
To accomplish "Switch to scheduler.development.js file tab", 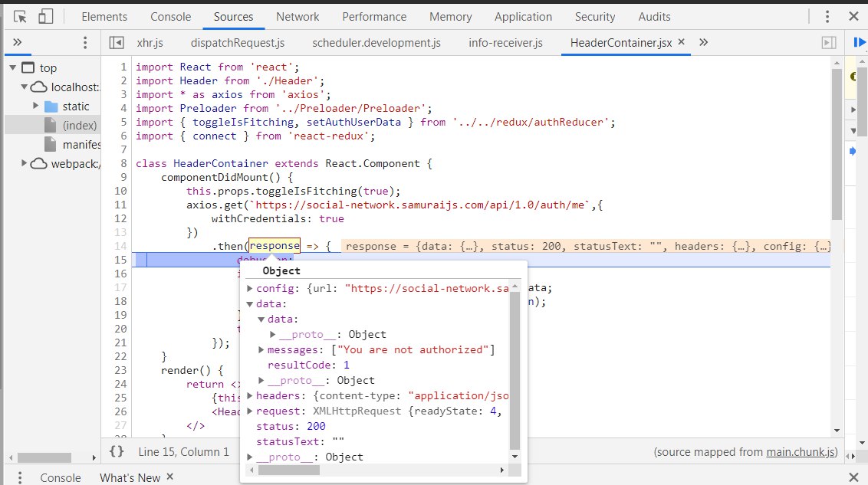I will point(376,43).
